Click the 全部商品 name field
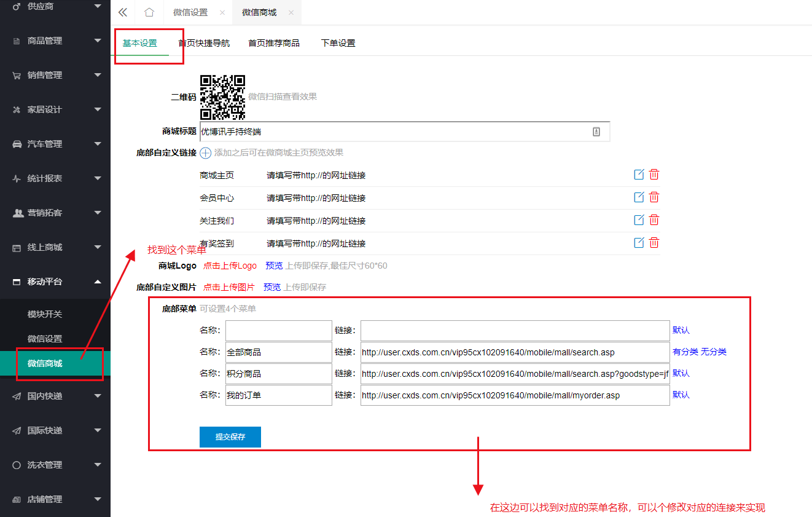812x517 pixels. 279,352
